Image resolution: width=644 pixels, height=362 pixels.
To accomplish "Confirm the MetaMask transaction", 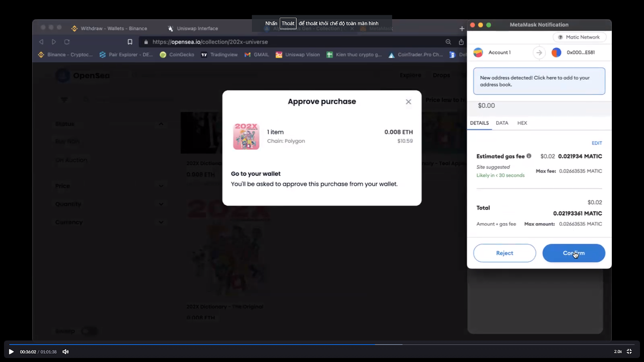I will pos(574,253).
